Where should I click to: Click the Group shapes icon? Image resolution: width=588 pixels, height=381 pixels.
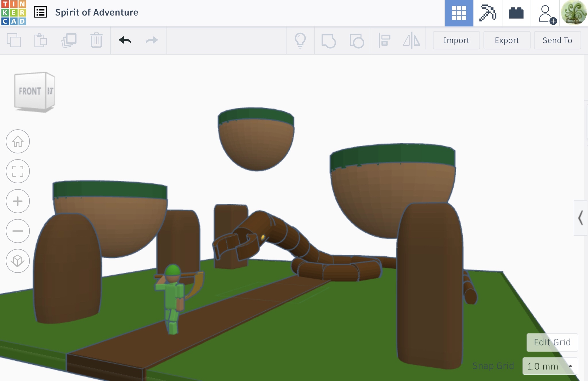coord(328,41)
